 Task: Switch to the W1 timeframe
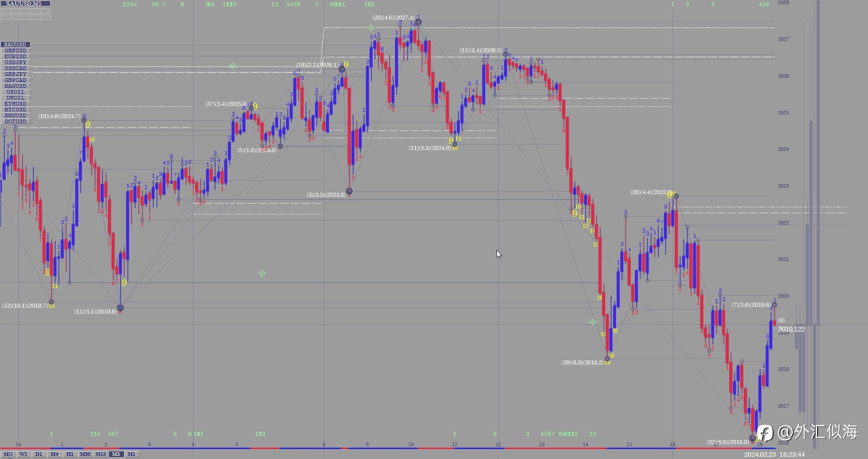coord(23,454)
